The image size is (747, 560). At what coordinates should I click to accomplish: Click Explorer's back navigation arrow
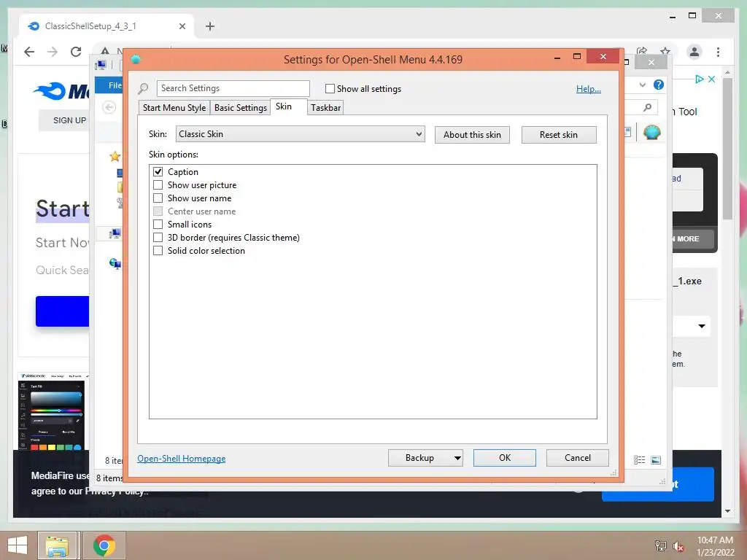click(109, 108)
